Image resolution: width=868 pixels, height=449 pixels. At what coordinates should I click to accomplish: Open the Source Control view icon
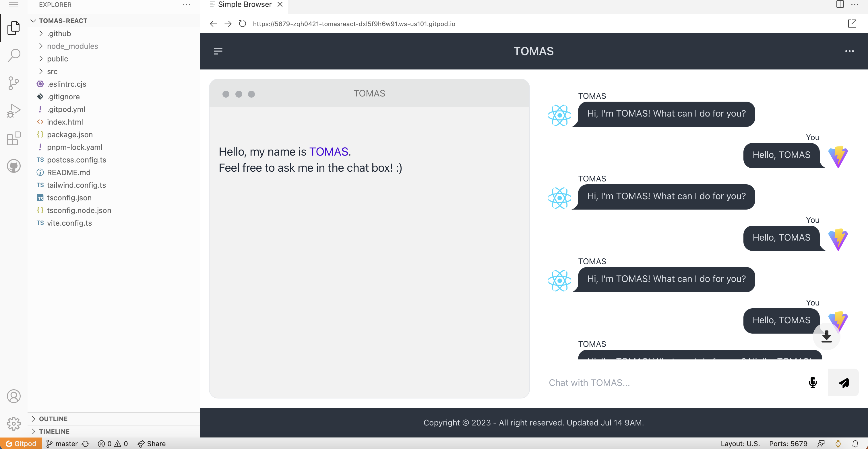(x=14, y=83)
